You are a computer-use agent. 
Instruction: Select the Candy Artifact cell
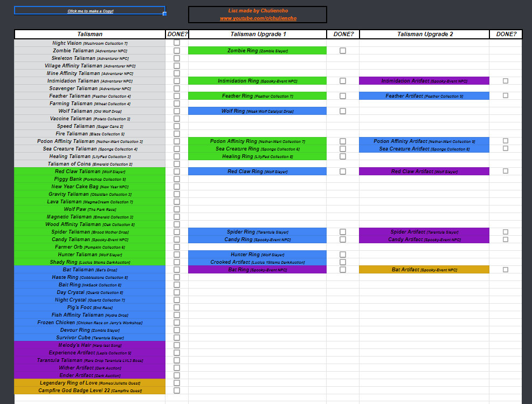(424, 239)
